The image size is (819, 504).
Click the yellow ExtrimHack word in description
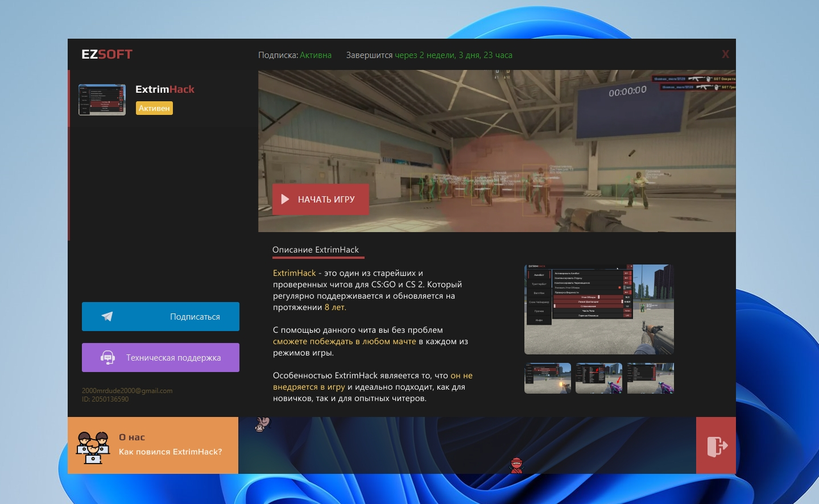point(294,273)
